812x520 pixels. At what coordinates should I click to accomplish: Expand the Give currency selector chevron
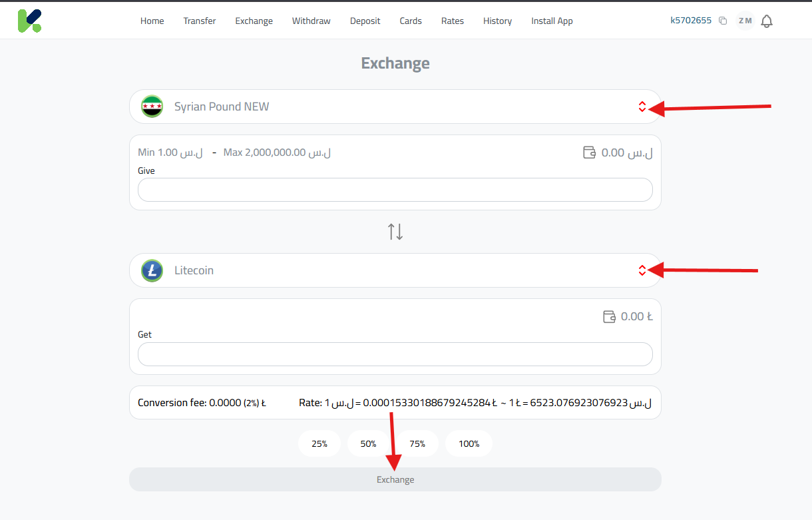click(642, 106)
